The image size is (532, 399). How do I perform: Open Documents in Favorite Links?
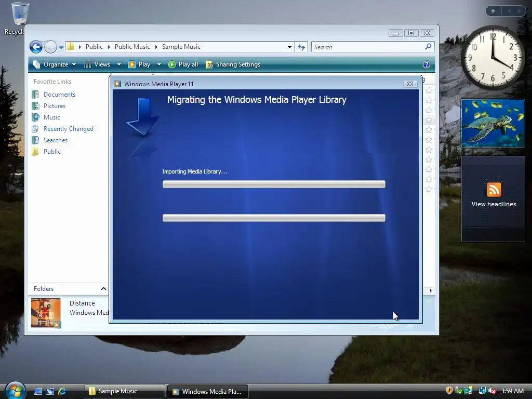[x=59, y=95]
